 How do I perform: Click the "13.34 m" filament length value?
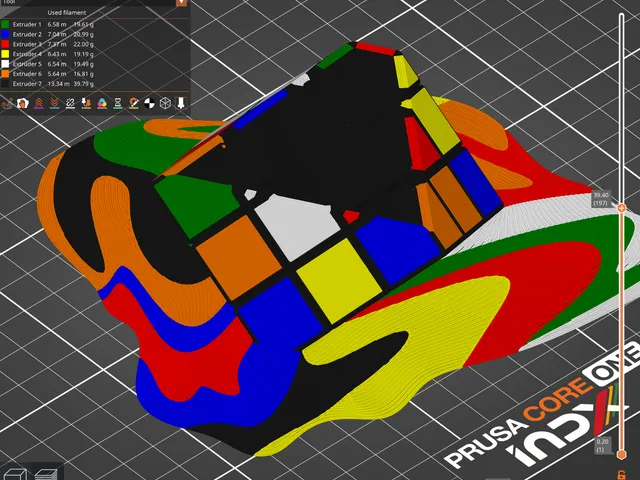pyautogui.click(x=58, y=84)
